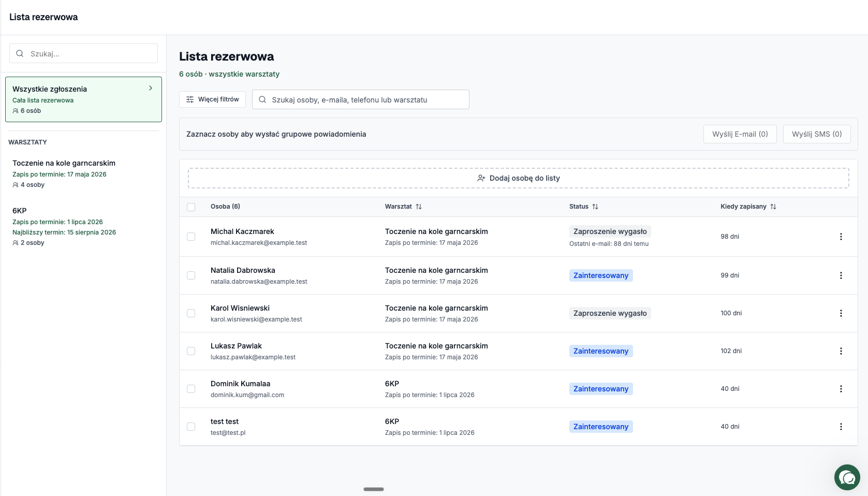The width and height of the screenshot is (868, 496).
Task: Tick checkbox for Natalia Dabrowska
Action: click(x=191, y=275)
